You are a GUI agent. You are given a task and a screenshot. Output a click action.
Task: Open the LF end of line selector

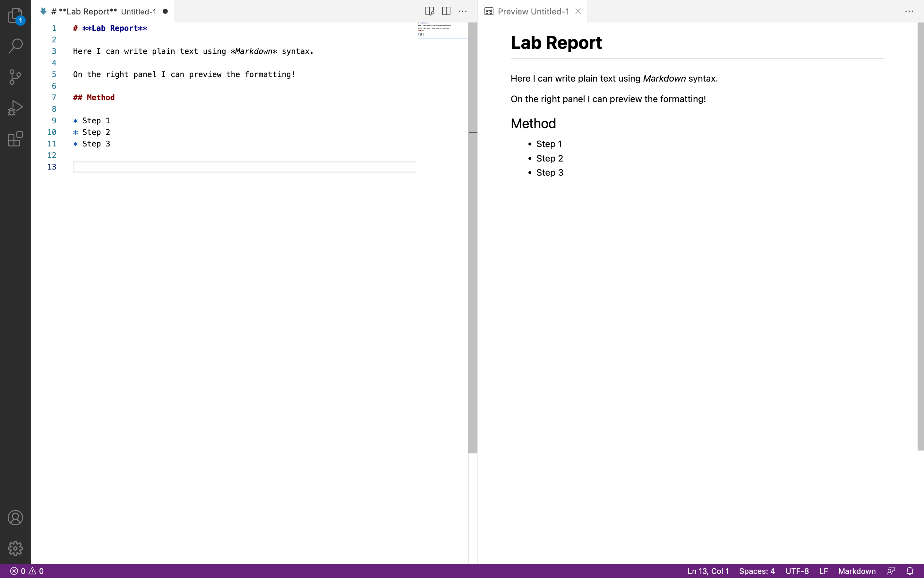823,571
